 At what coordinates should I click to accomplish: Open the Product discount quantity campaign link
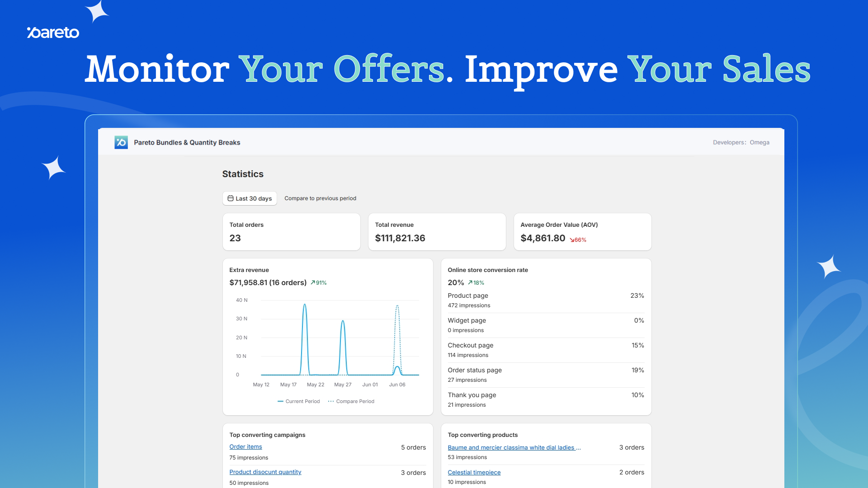tap(265, 472)
